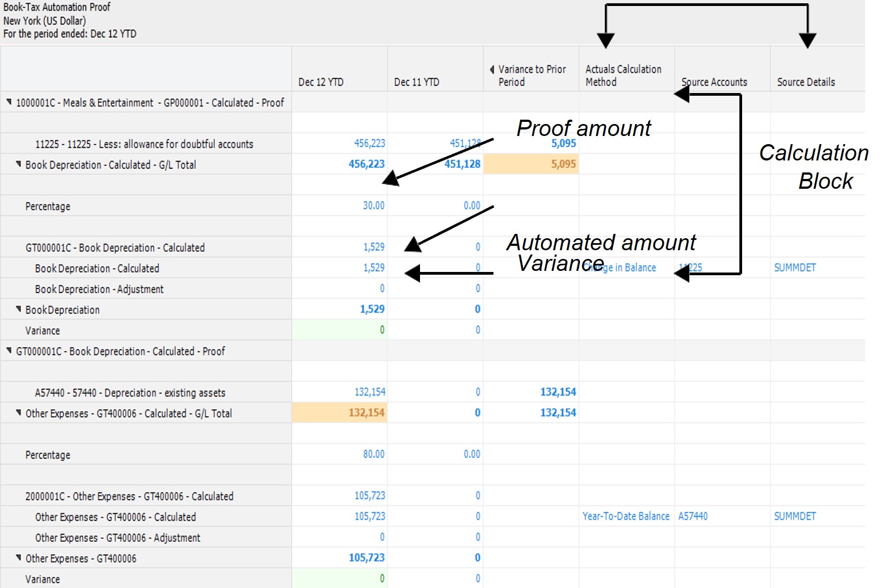
Task: Click the 30.00 Percentage value for Dec 12
Action: coord(373,206)
